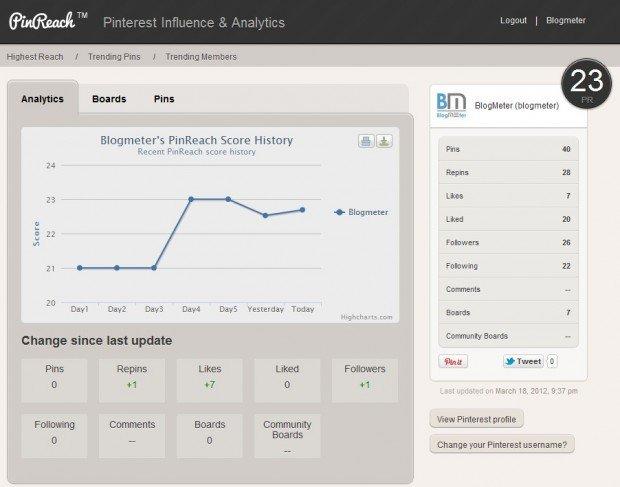Select the Day3 data point

coord(154,268)
